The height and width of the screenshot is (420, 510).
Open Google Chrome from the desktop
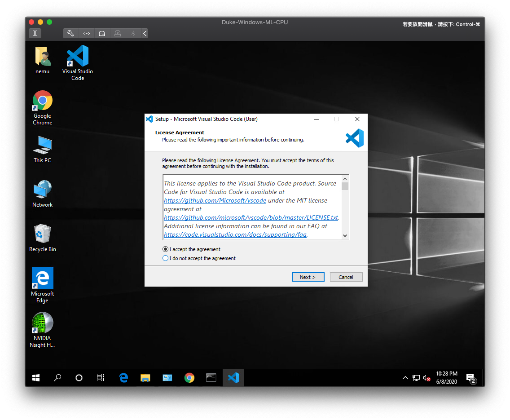[x=42, y=99]
